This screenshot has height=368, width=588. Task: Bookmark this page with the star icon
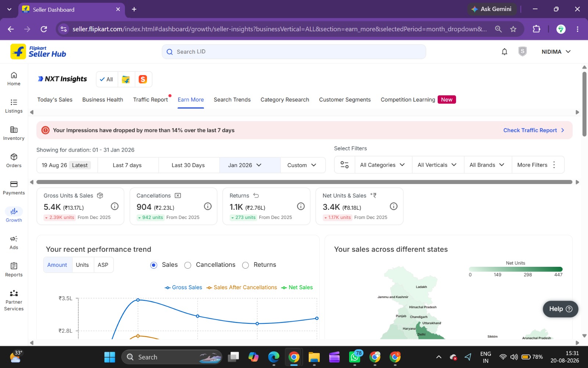point(513,29)
